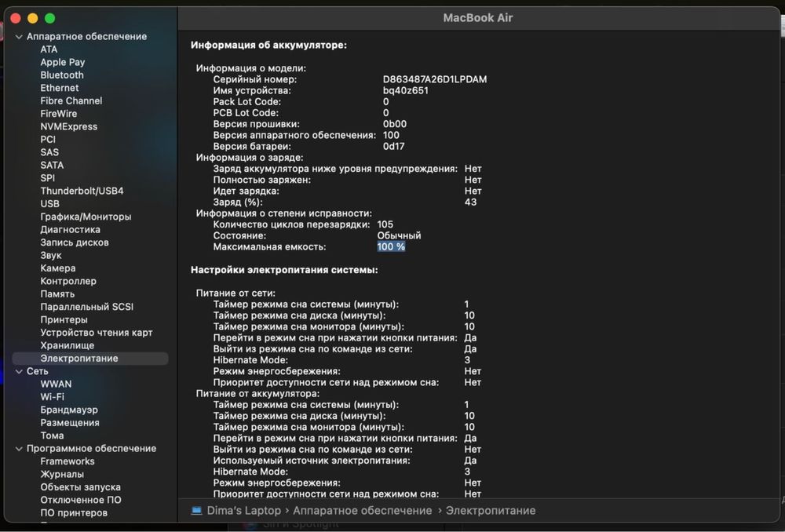
Task: Select SATA in the sidebar
Action: pos(52,165)
